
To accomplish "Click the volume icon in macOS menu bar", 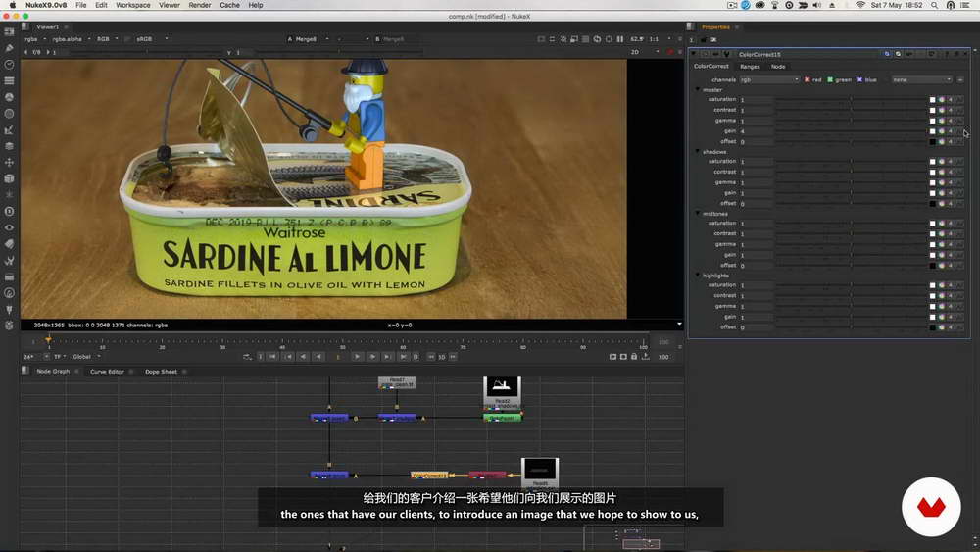I will point(817,5).
